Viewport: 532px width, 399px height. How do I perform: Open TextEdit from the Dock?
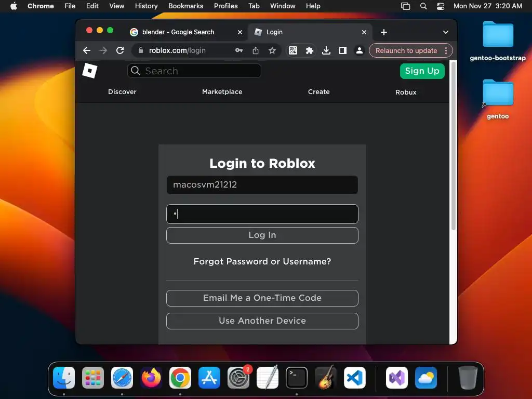point(268,378)
